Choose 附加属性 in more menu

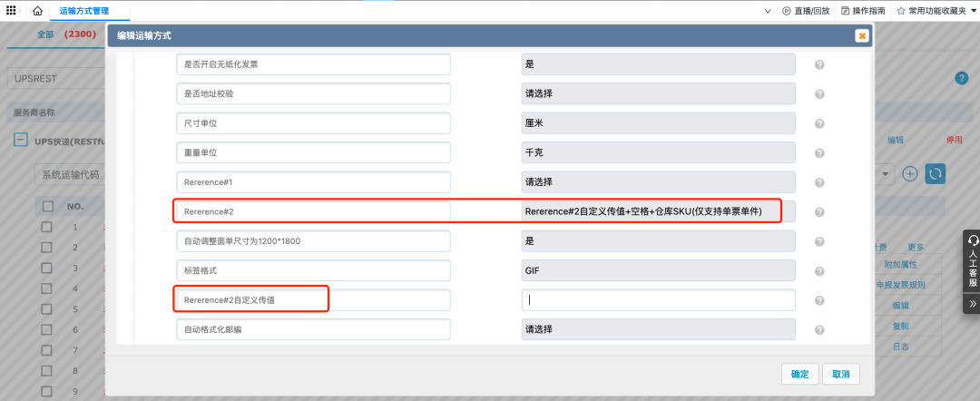(x=901, y=264)
